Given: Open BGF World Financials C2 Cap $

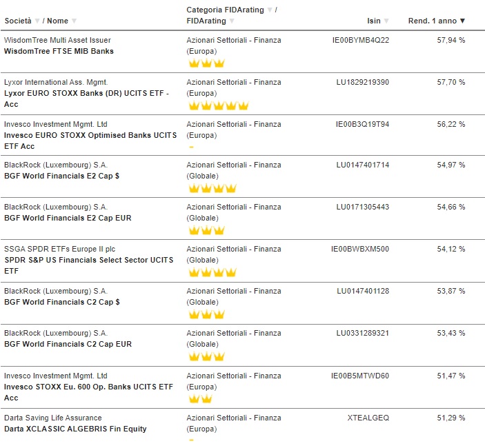Looking at the screenshot, I should pyautogui.click(x=62, y=302).
